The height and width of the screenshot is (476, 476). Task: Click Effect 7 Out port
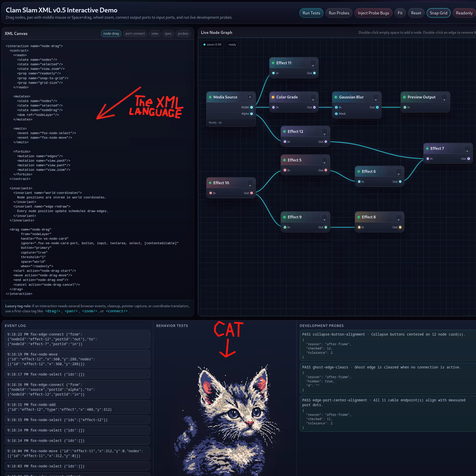(469, 159)
